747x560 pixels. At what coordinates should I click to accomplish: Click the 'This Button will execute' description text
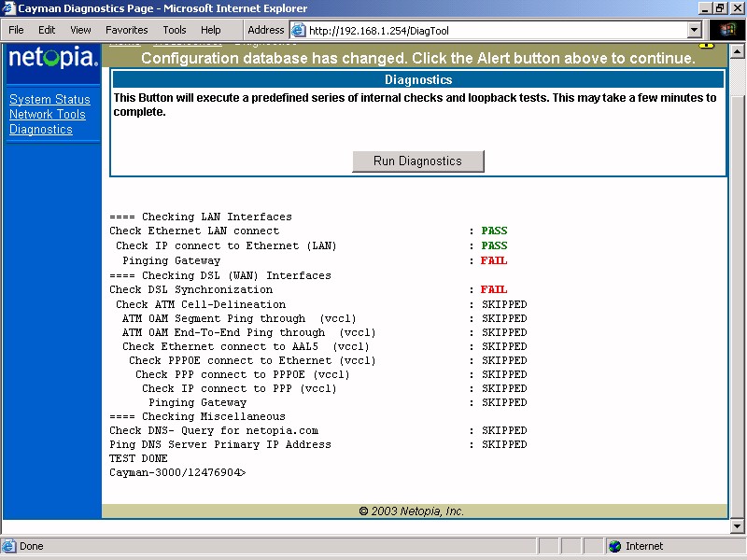[x=415, y=105]
